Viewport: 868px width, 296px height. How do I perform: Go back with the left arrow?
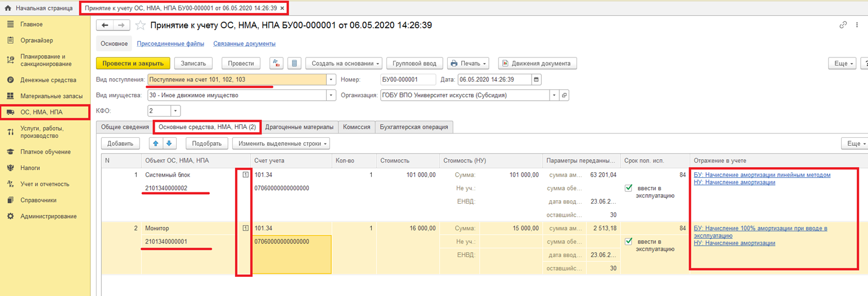pos(105,25)
